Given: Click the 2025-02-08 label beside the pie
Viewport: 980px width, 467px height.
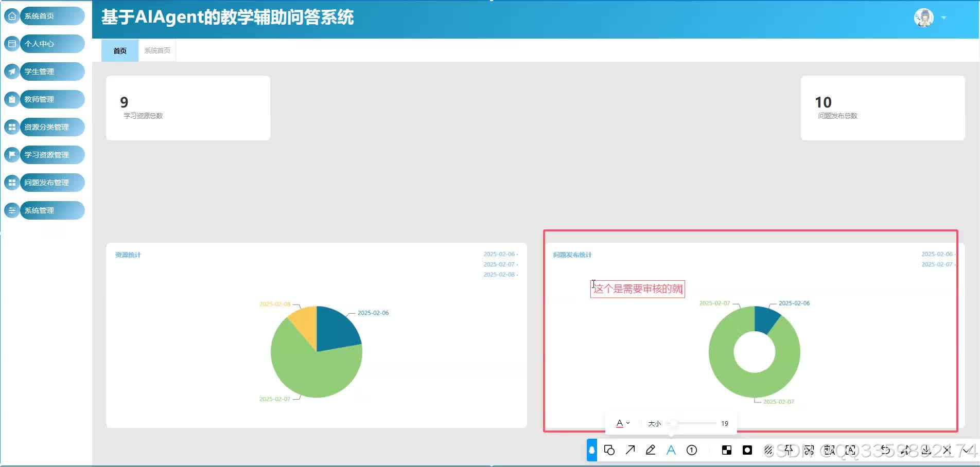Looking at the screenshot, I should [275, 304].
